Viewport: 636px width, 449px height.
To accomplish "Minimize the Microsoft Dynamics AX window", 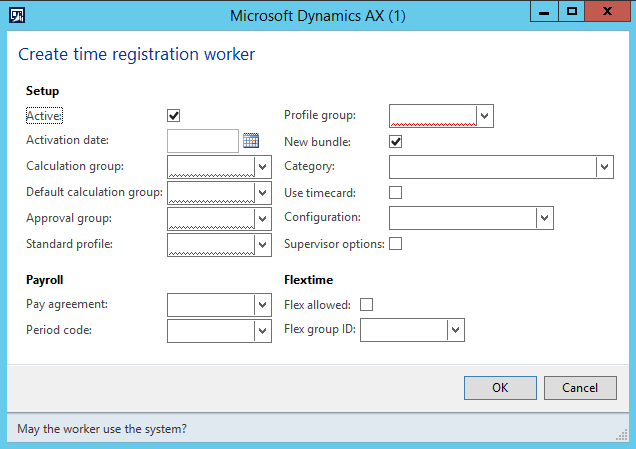I will (x=544, y=11).
